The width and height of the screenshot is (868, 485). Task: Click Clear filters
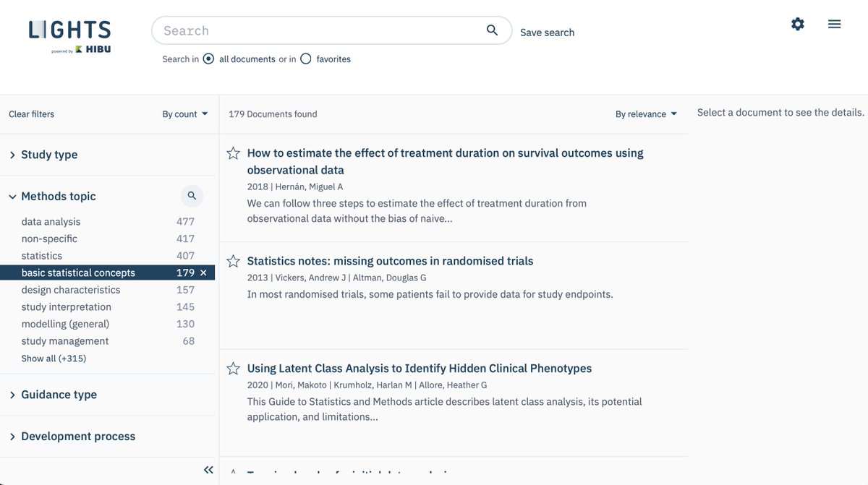point(31,114)
